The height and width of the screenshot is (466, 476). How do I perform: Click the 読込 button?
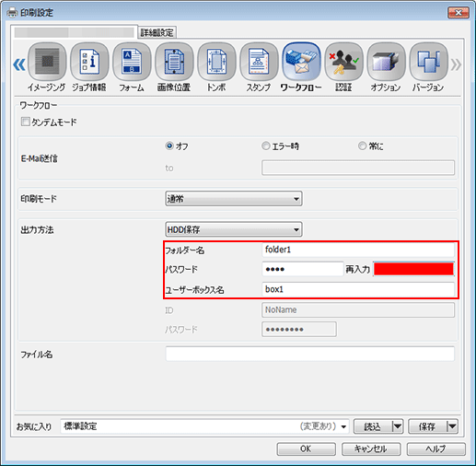pyautogui.click(x=373, y=426)
